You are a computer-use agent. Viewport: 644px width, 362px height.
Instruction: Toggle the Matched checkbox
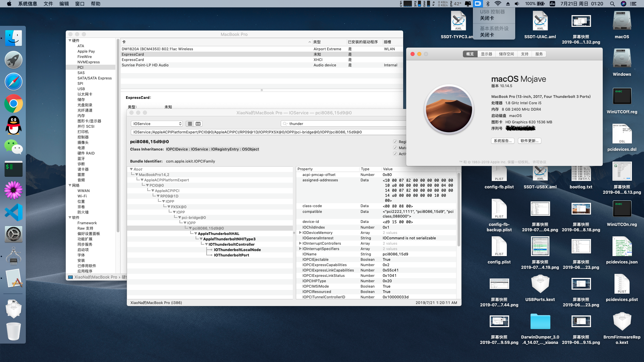pyautogui.click(x=395, y=148)
